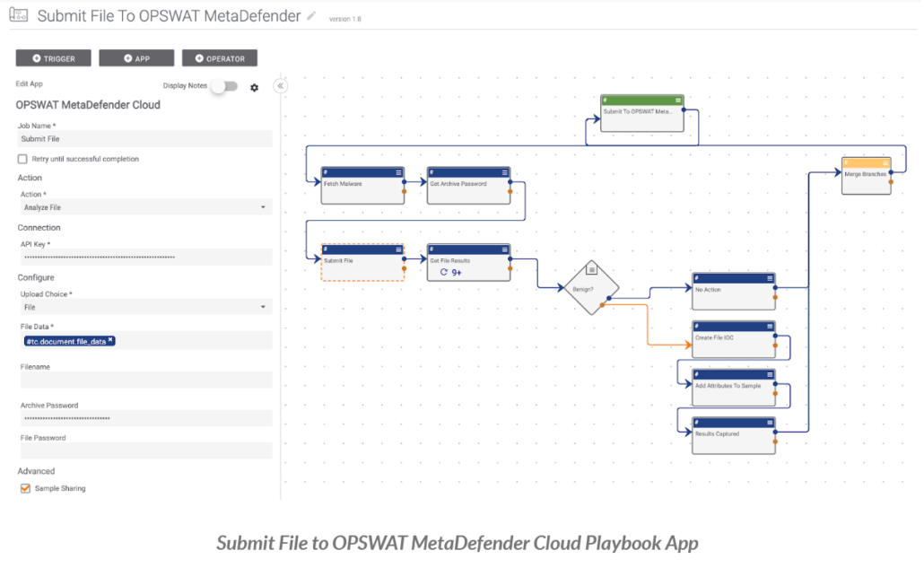Screen dimensions: 924x568
Task: Open the Upload Choice dropdown showing File
Action: [145, 307]
